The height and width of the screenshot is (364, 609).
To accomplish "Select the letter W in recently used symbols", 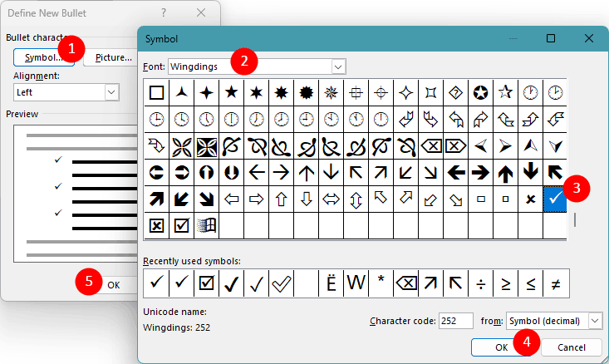I will coord(356,283).
